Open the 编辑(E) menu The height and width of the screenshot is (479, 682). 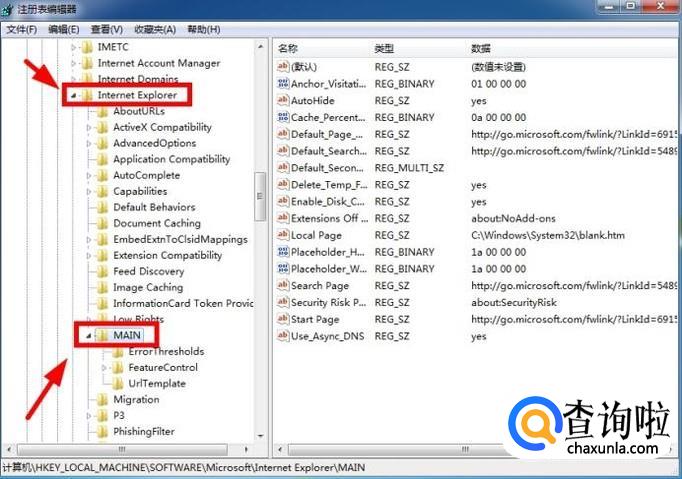point(64,30)
